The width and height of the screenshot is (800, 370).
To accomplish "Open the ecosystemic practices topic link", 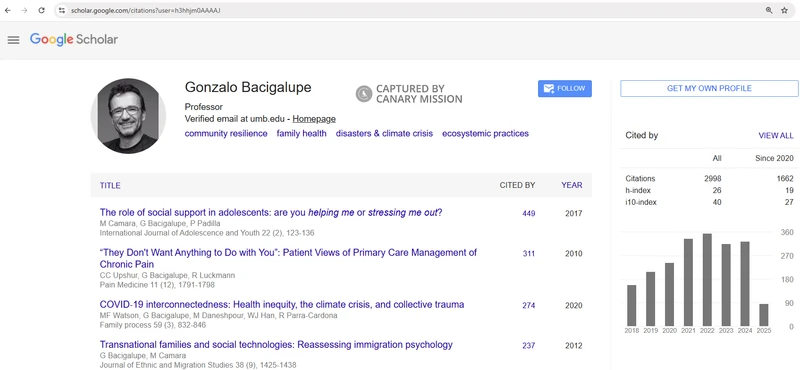I will tap(485, 134).
